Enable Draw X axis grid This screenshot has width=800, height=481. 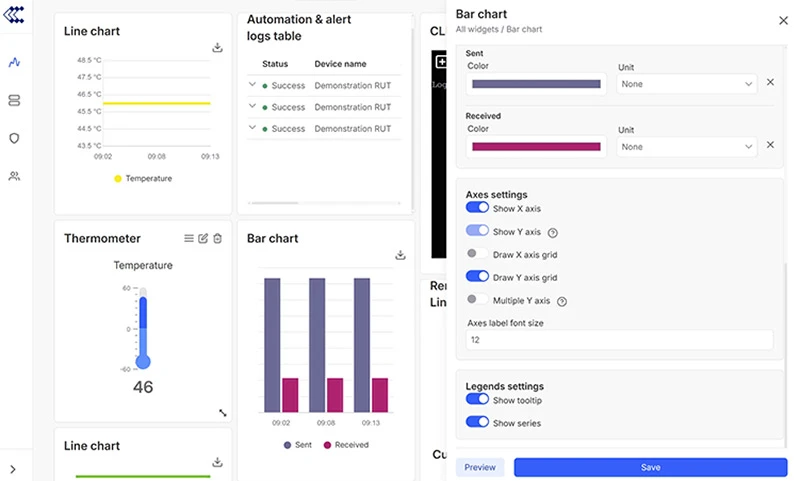click(477, 254)
